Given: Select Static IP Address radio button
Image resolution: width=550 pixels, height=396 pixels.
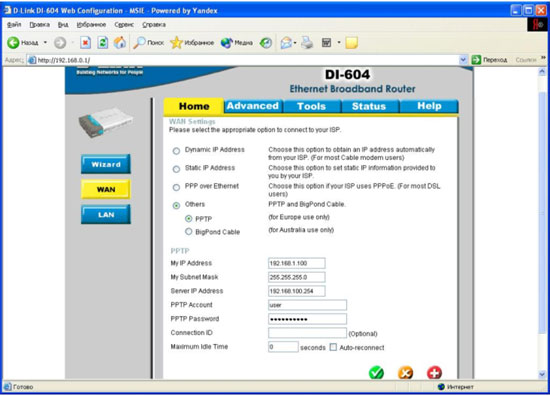Looking at the screenshot, I should pos(176,169).
